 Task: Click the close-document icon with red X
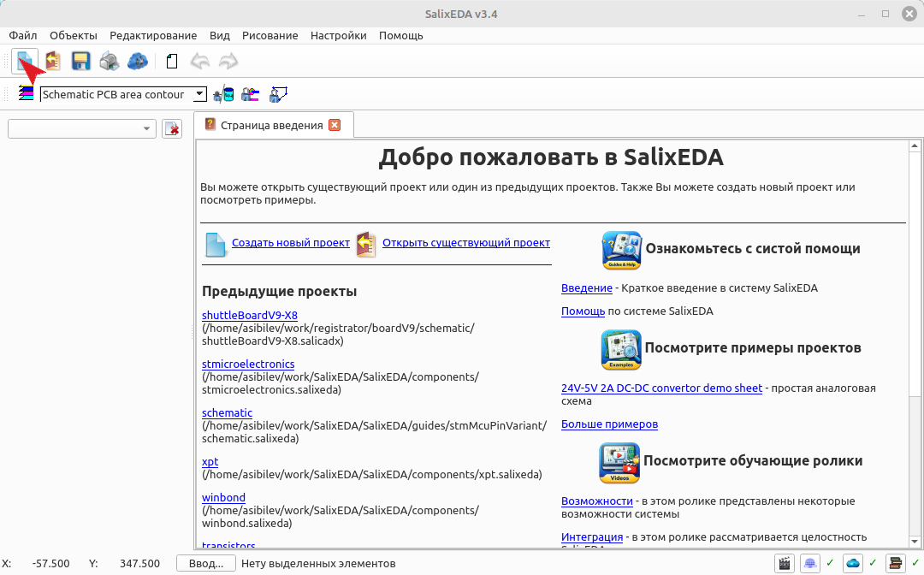point(172,128)
